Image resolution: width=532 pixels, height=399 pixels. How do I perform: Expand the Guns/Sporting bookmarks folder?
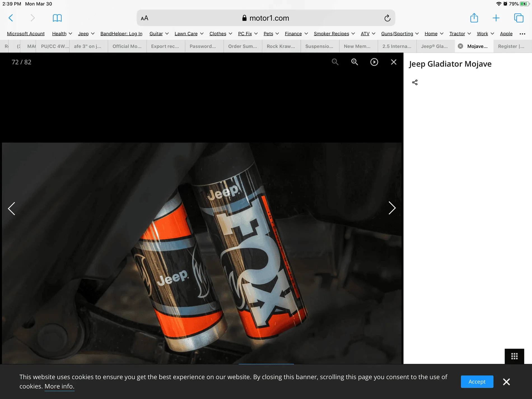(x=400, y=34)
